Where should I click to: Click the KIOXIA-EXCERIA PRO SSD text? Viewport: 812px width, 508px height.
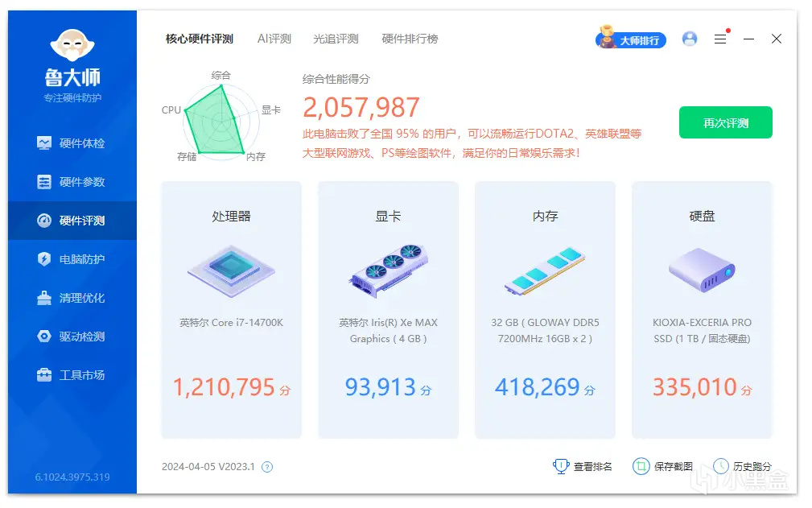(x=702, y=330)
